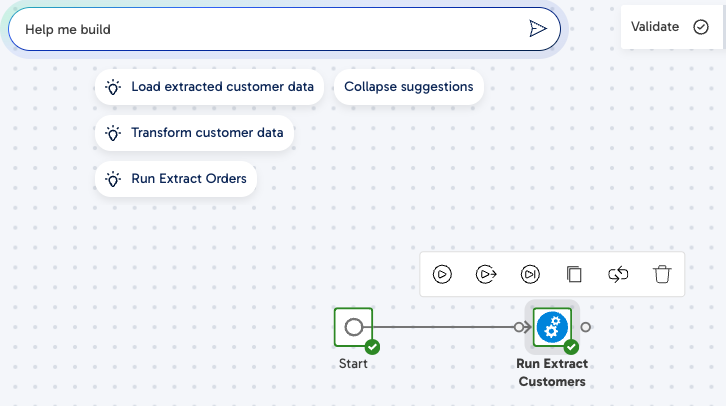Image resolution: width=726 pixels, height=406 pixels.
Task: Click the green check badge on Start node
Action: (x=372, y=347)
